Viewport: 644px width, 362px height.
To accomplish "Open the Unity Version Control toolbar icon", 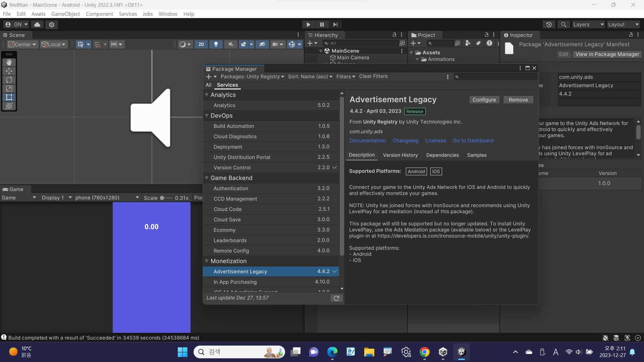I will [x=52, y=24].
